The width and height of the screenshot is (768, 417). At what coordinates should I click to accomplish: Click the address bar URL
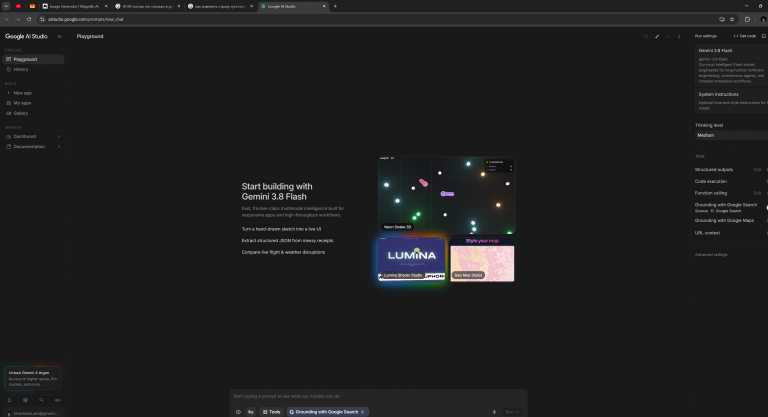pyautogui.click(x=86, y=19)
